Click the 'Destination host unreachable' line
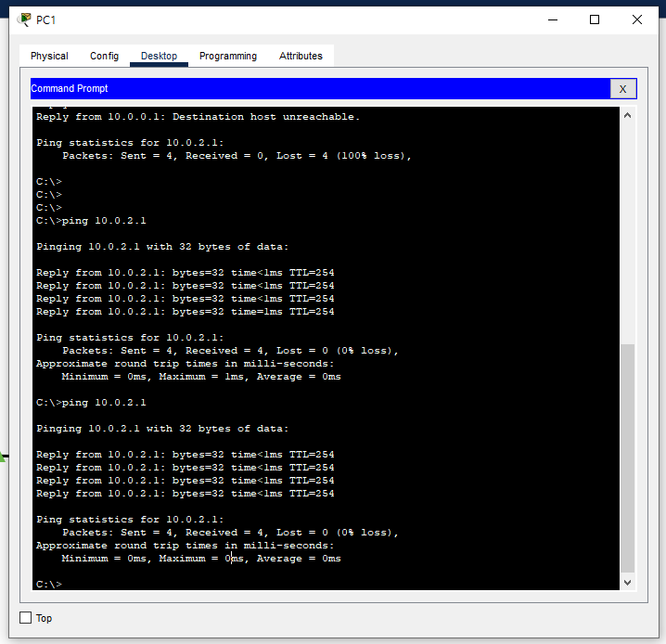The width and height of the screenshot is (666, 644). point(198,117)
